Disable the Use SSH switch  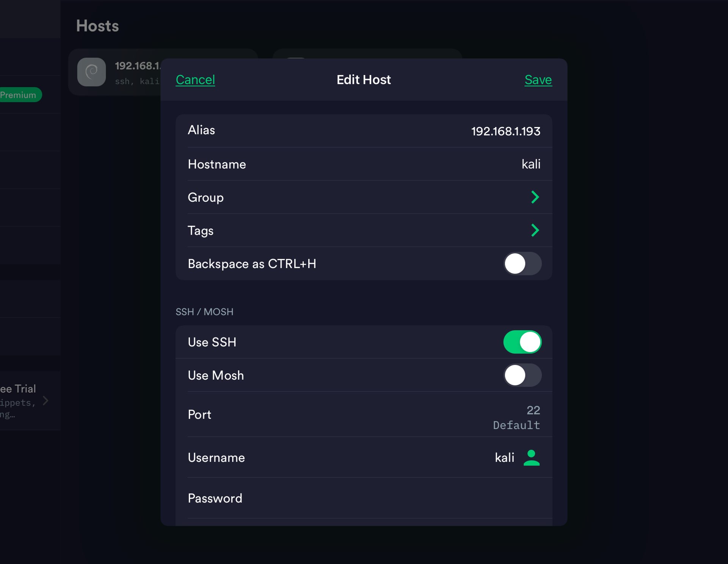pyautogui.click(x=522, y=342)
